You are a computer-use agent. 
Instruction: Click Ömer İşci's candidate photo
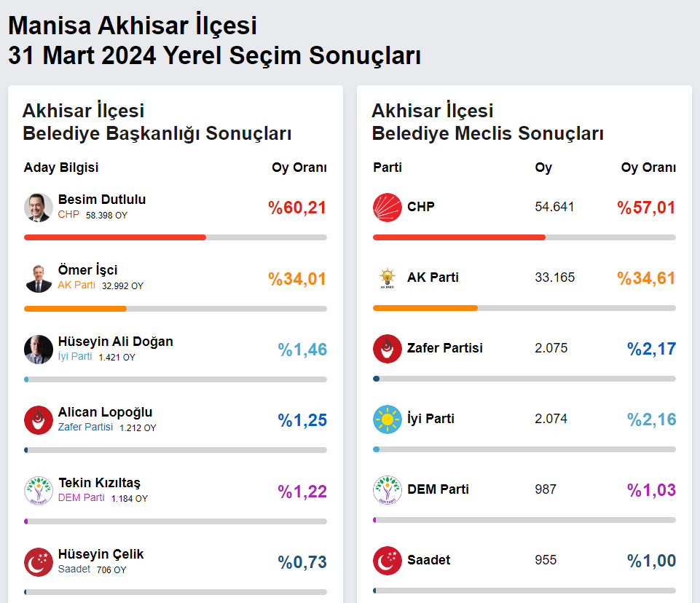(x=39, y=278)
